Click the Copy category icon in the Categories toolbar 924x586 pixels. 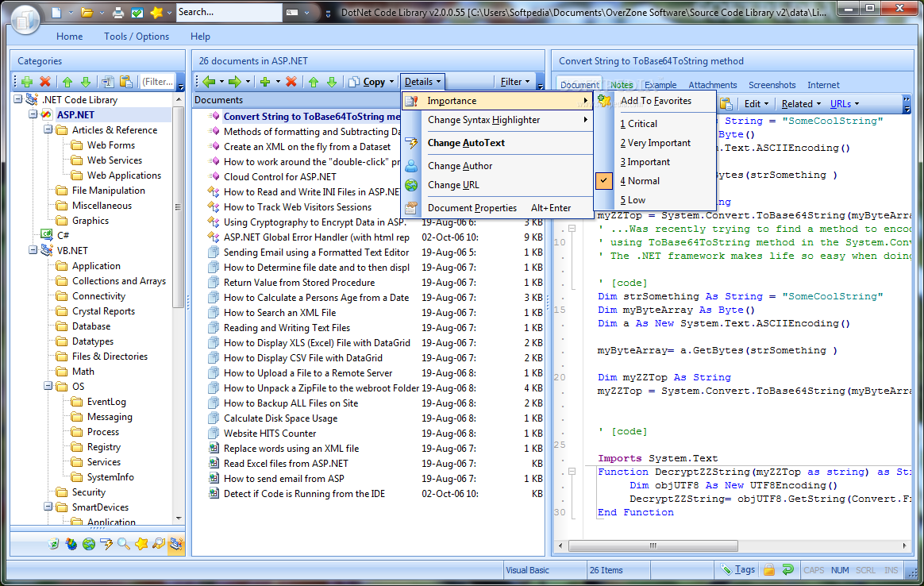pyautogui.click(x=107, y=82)
